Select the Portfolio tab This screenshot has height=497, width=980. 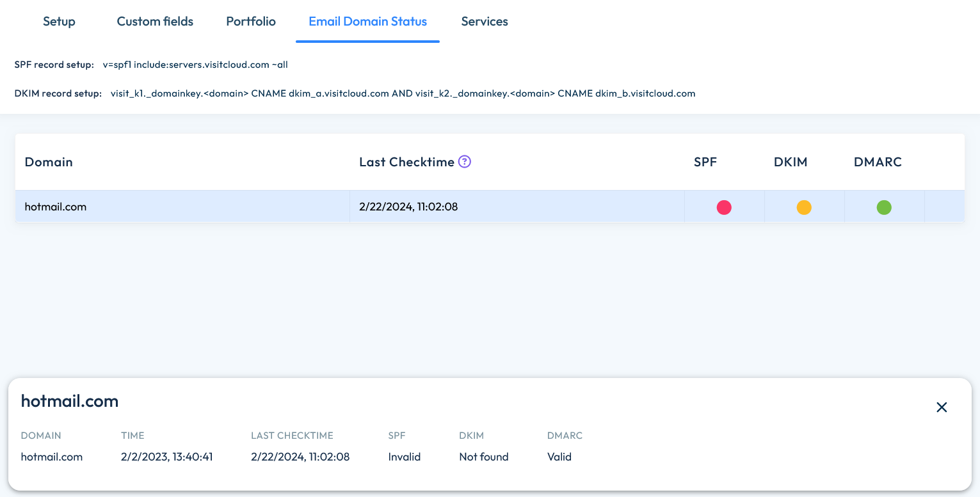pos(250,21)
